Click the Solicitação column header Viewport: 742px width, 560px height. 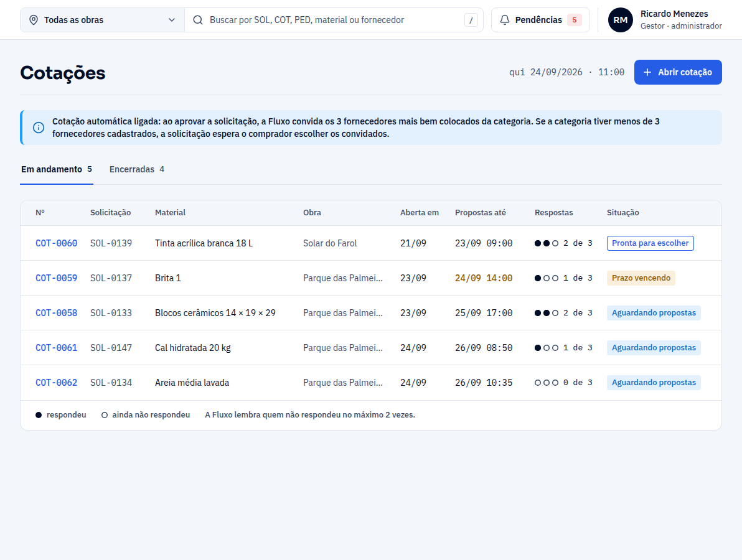click(x=111, y=213)
